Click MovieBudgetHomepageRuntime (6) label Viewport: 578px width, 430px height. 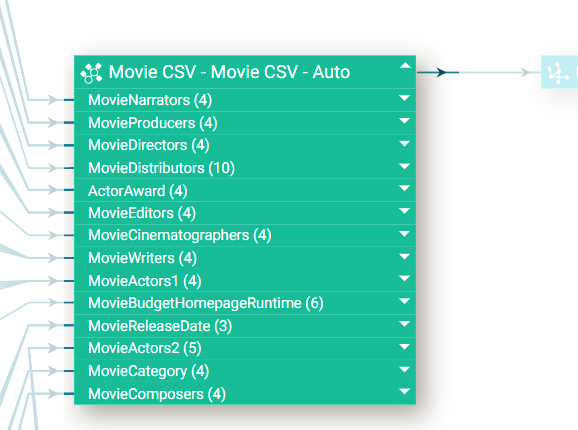[206, 303]
